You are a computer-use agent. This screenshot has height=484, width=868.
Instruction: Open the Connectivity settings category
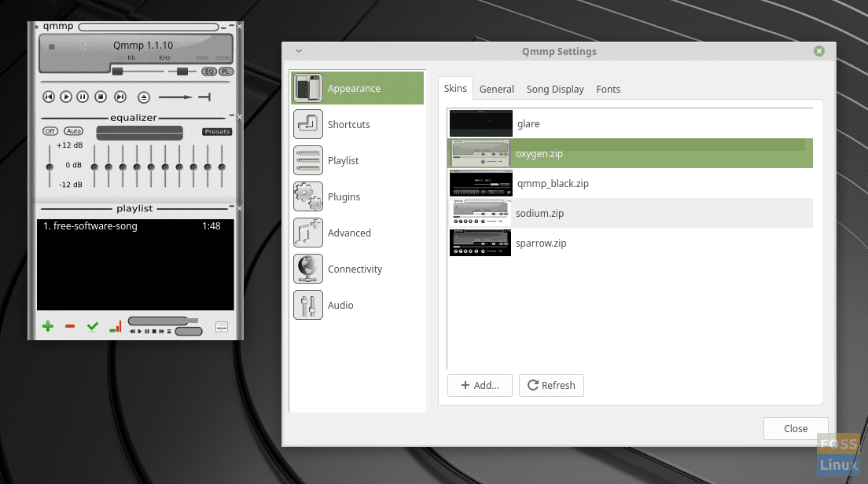point(358,269)
